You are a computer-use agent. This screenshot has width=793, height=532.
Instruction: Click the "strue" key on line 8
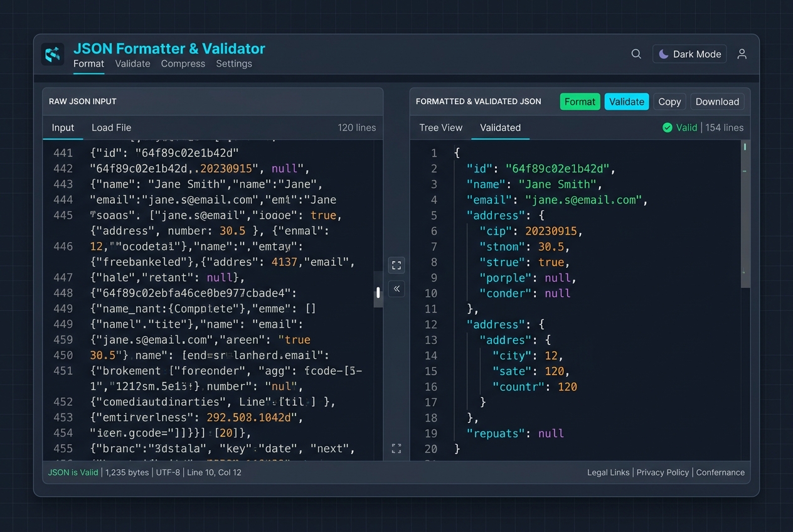[x=503, y=262]
